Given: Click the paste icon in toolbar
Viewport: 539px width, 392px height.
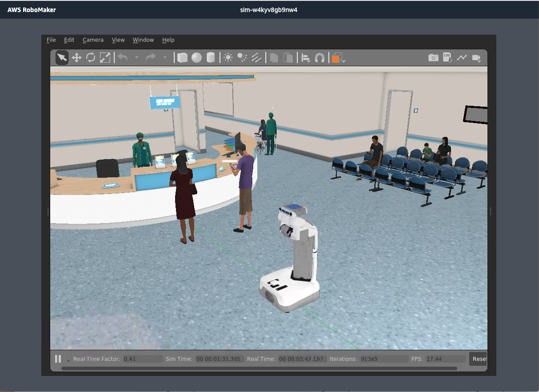Looking at the screenshot, I should click(x=288, y=58).
